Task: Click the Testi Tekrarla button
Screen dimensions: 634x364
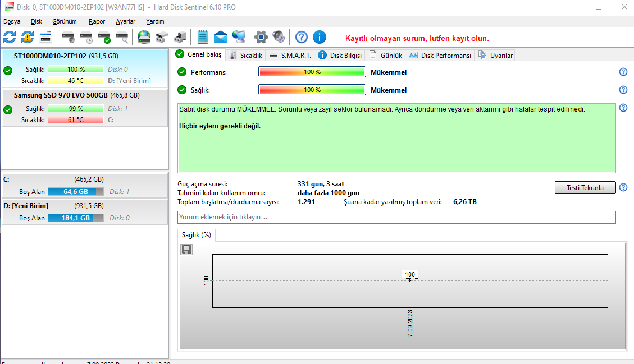Action: pyautogui.click(x=585, y=187)
